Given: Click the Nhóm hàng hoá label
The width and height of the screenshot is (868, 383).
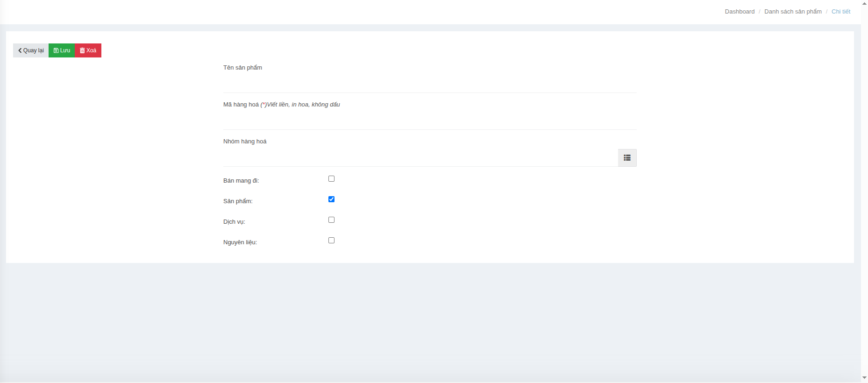Looking at the screenshot, I should pos(244,142).
